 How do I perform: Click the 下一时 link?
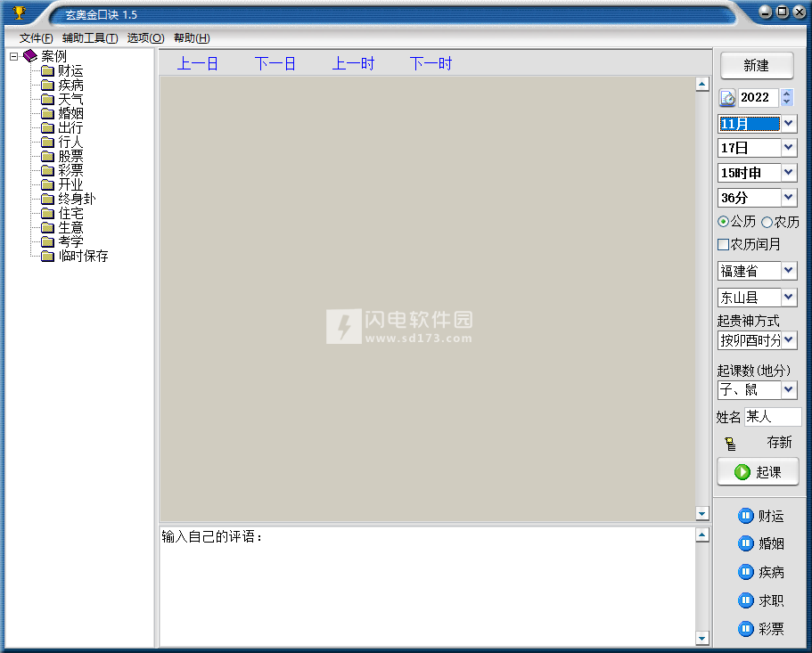click(x=431, y=63)
